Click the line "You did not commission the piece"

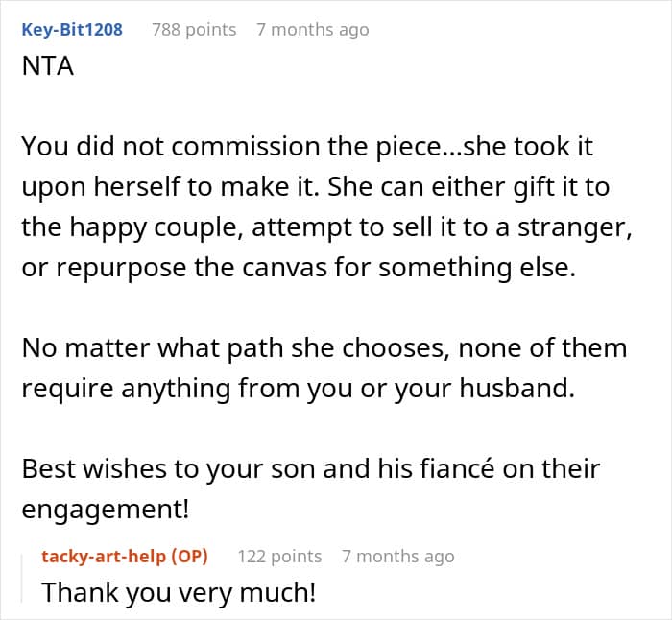(307, 147)
